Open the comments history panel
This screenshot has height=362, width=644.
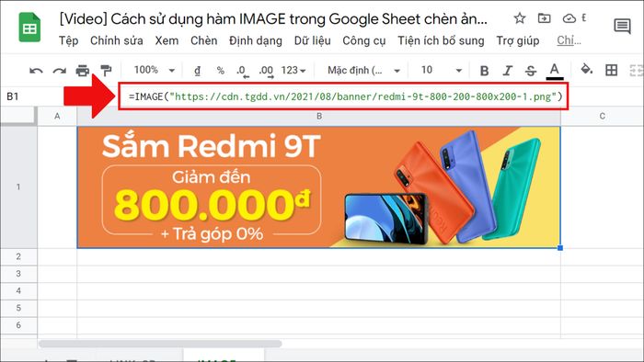[x=622, y=27]
